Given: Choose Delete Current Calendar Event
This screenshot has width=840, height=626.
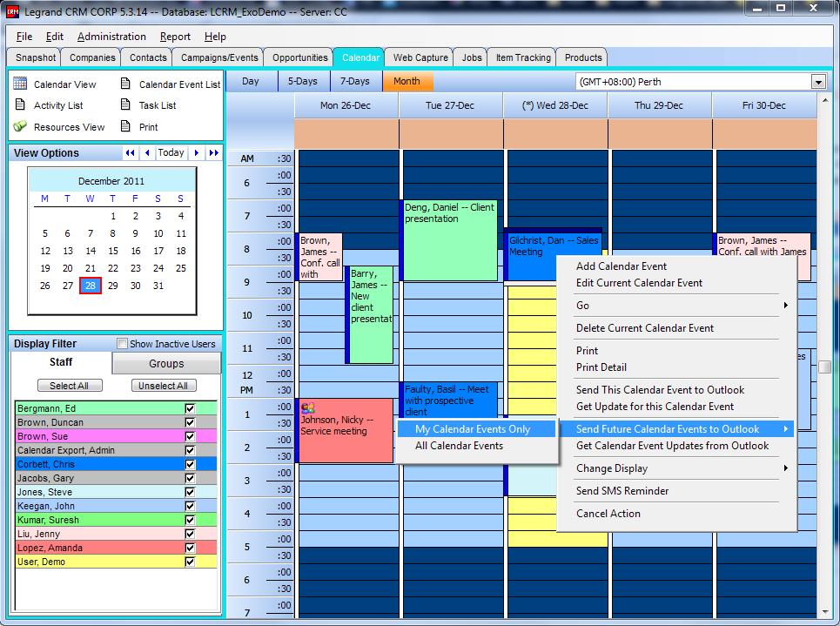Looking at the screenshot, I should 676,328.
